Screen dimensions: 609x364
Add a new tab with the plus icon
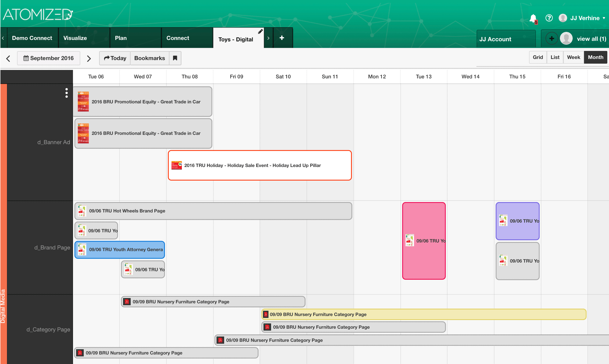[282, 38]
